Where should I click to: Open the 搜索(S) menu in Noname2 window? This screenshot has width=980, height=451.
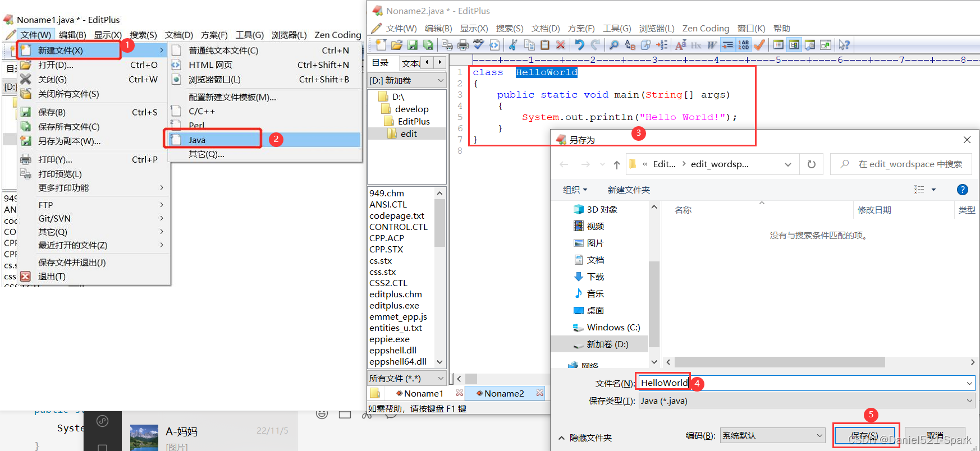point(510,28)
